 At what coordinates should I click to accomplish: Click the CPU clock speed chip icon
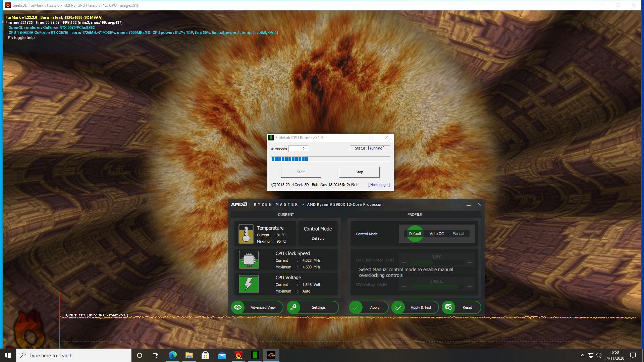tap(249, 260)
